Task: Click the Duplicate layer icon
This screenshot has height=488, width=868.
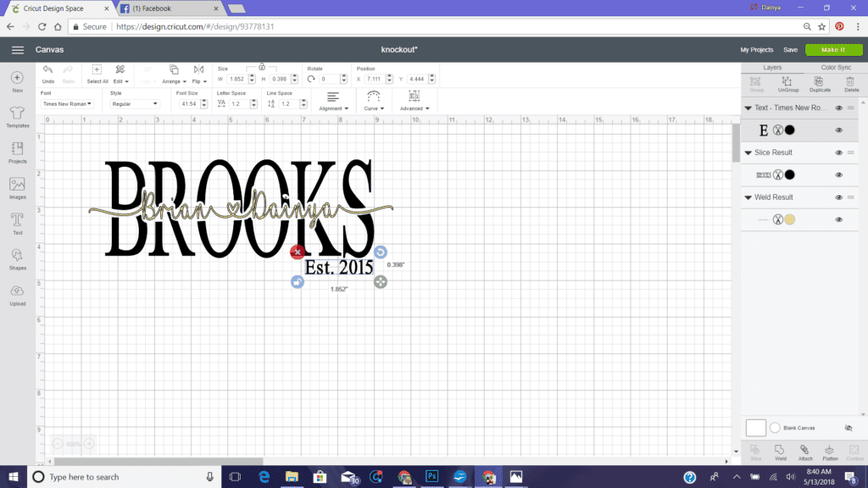Action: tap(820, 85)
